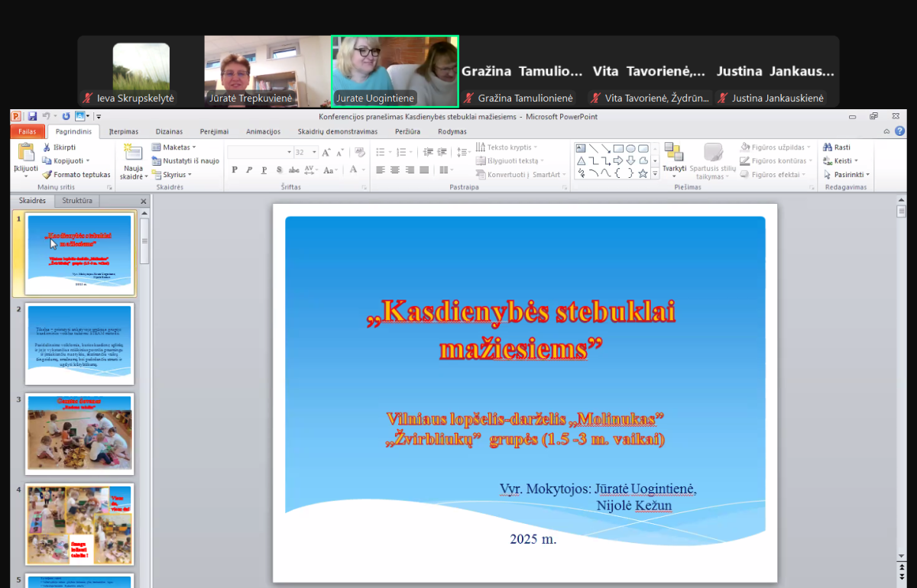Click the Save icon in quick access toolbar
The height and width of the screenshot is (588, 917).
tap(32, 116)
